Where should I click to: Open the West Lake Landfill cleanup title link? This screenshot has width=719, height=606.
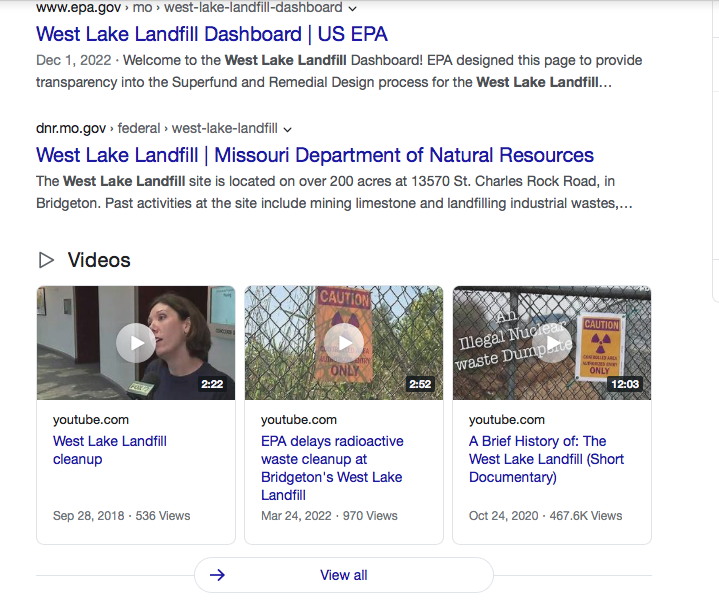(110, 450)
